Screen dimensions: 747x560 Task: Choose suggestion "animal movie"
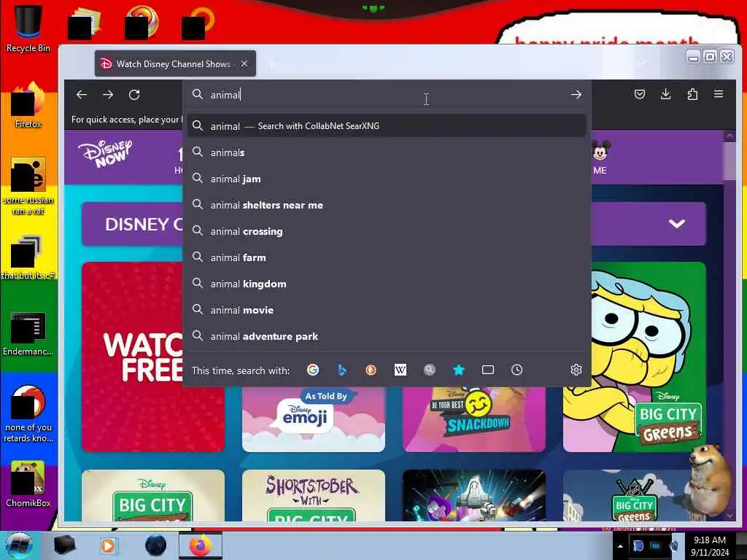click(387, 309)
